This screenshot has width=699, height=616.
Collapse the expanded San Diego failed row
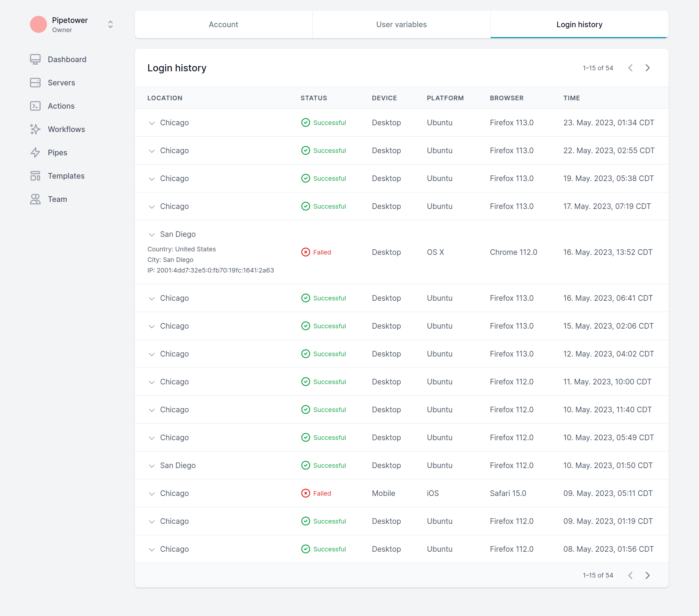(152, 234)
